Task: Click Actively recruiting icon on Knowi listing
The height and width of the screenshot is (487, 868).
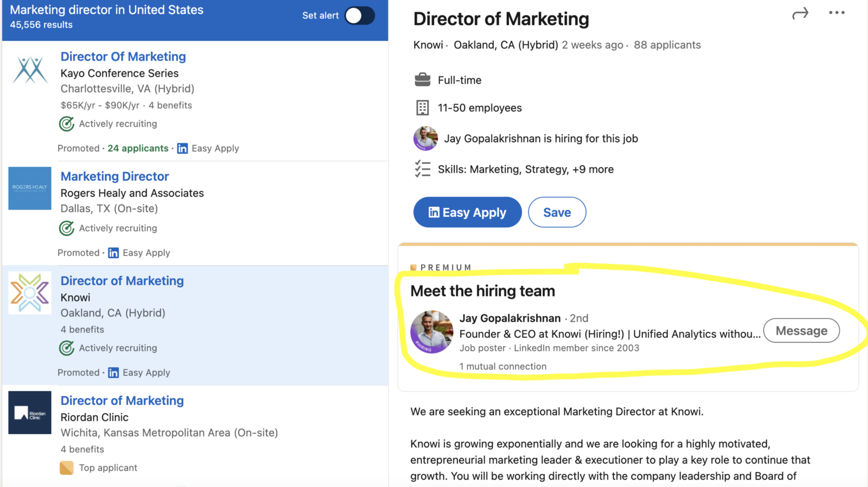Action: point(66,348)
